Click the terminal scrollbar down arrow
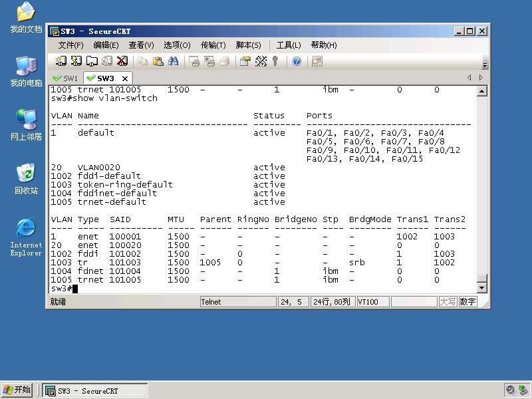 482,288
